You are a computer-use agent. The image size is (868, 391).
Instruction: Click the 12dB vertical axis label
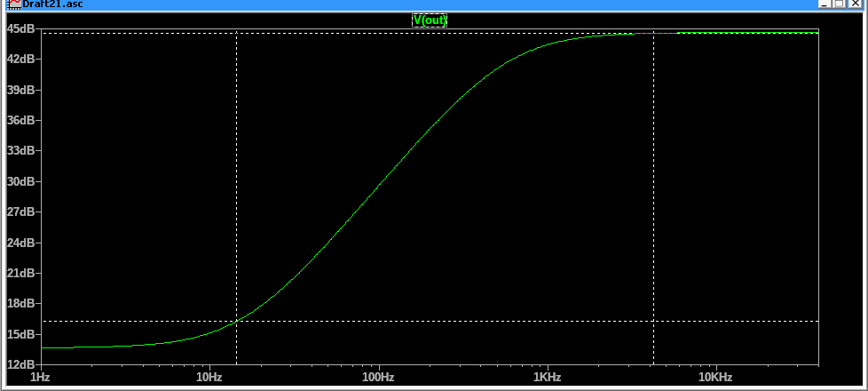(x=20, y=364)
